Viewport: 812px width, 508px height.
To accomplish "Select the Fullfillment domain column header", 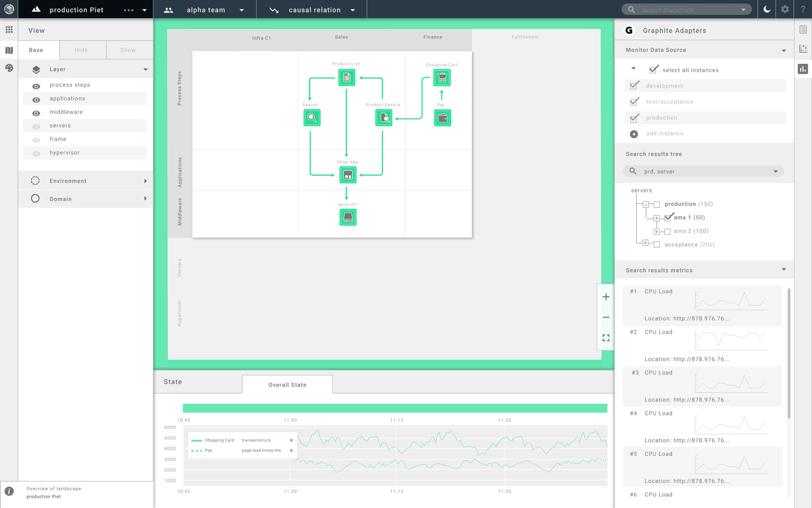I will coord(525,37).
